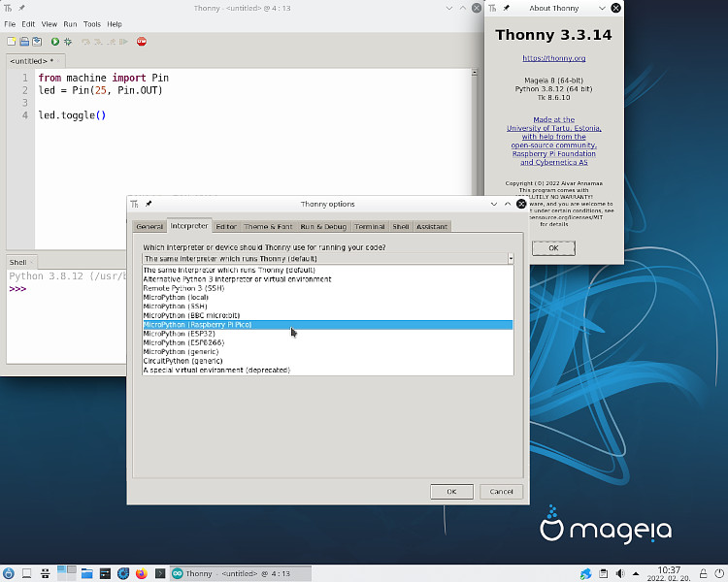Image resolution: width=728 pixels, height=582 pixels.
Task: Switch to the Theme & Font tab
Action: pyautogui.click(x=268, y=226)
